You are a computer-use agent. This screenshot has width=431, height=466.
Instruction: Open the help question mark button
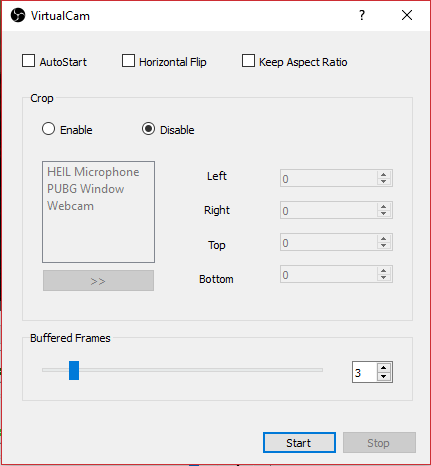tap(362, 15)
